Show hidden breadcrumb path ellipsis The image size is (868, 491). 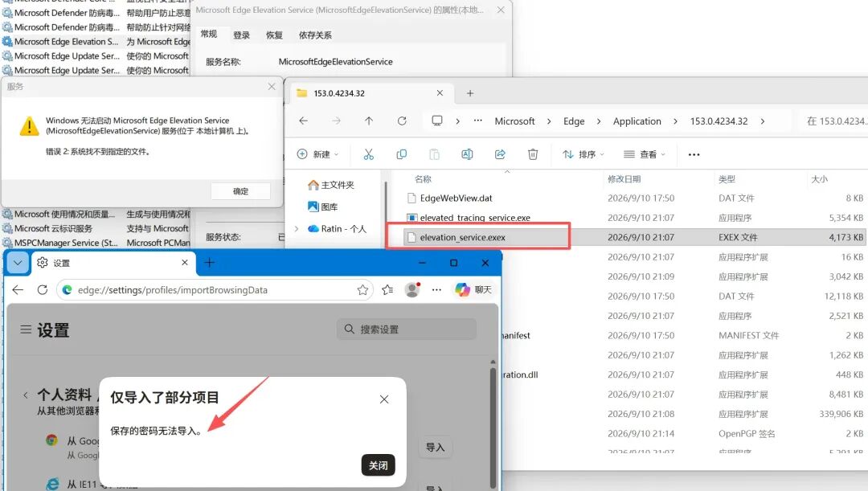[477, 121]
